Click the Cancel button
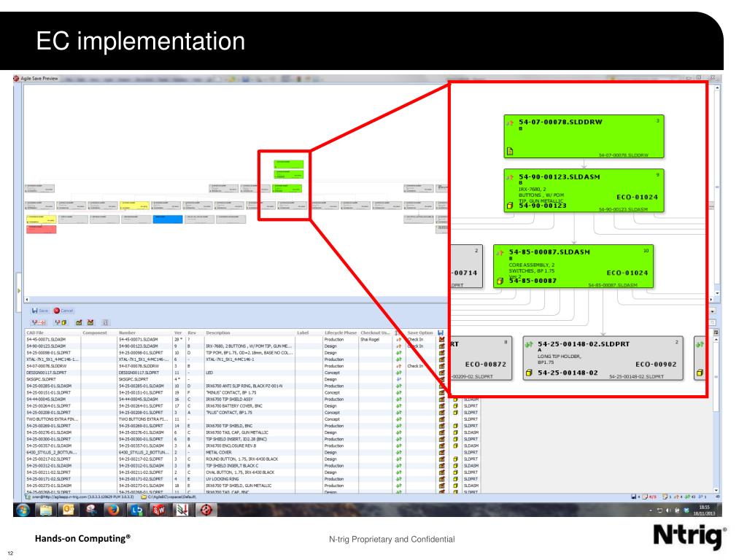Image resolution: width=747 pixels, height=560 pixels. pyautogui.click(x=63, y=311)
